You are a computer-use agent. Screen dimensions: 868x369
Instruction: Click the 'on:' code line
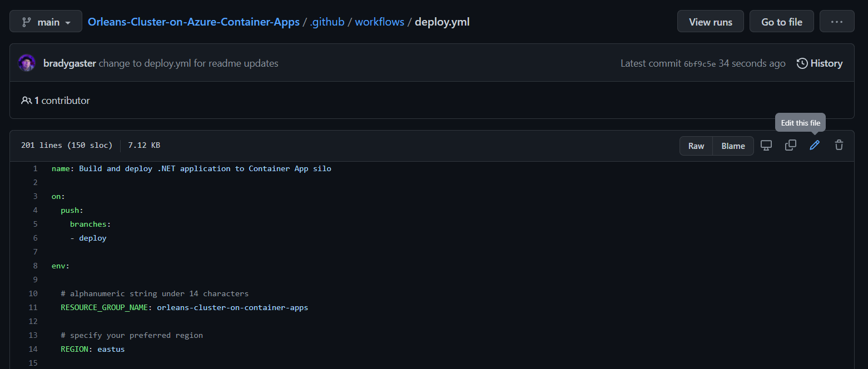coord(58,196)
